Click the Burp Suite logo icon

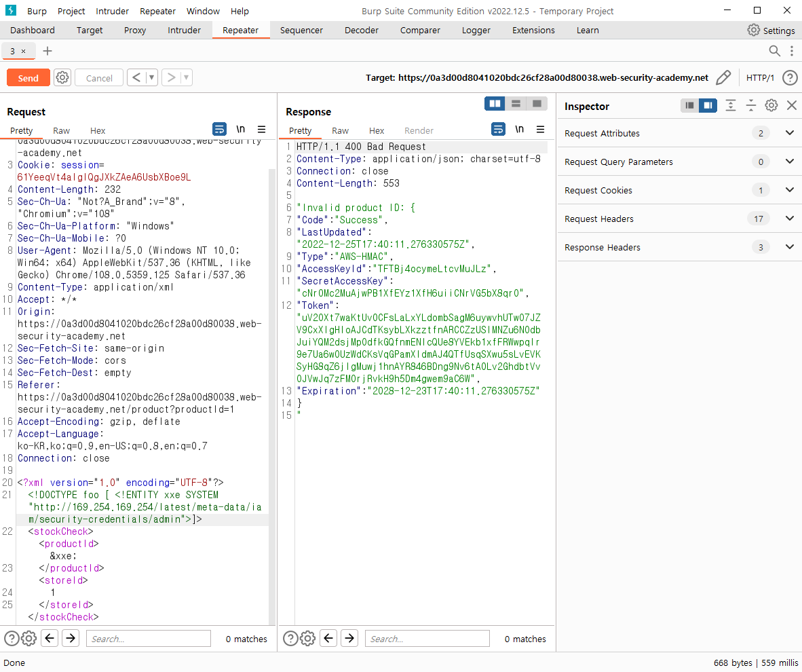point(11,10)
